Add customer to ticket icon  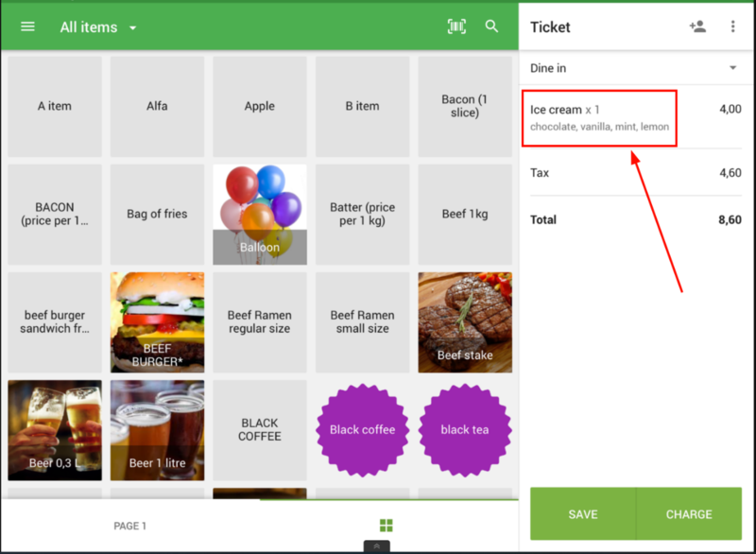click(697, 26)
